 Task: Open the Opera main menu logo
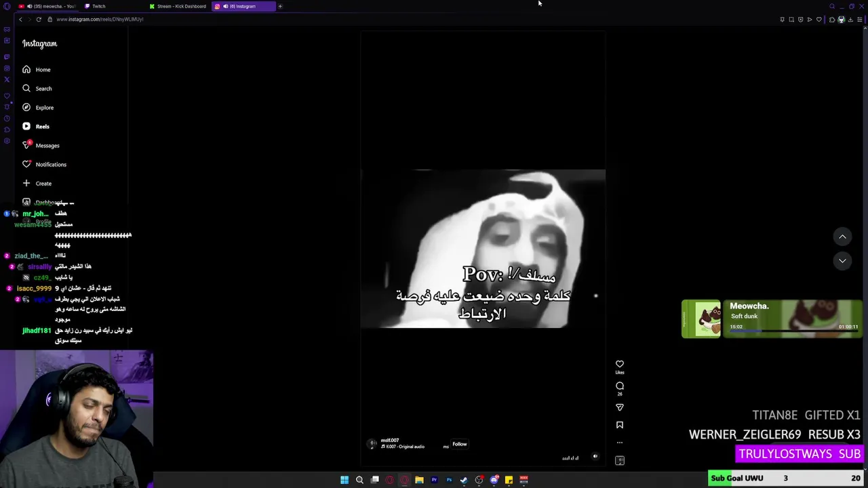pos(7,6)
